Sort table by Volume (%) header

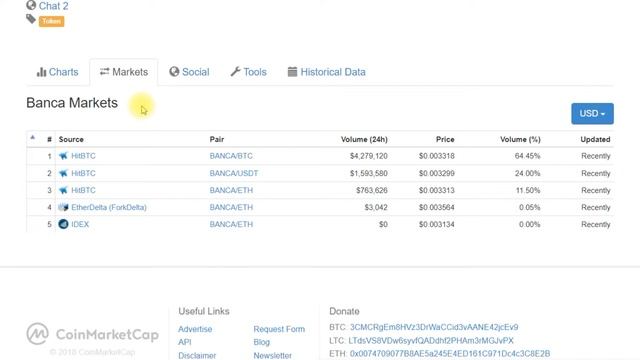pyautogui.click(x=520, y=140)
